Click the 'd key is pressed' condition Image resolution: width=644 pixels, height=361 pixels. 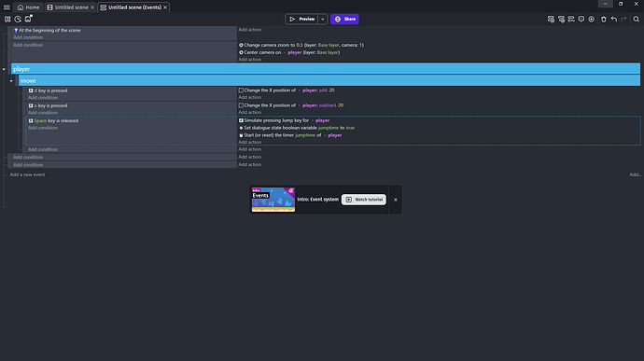point(48,90)
